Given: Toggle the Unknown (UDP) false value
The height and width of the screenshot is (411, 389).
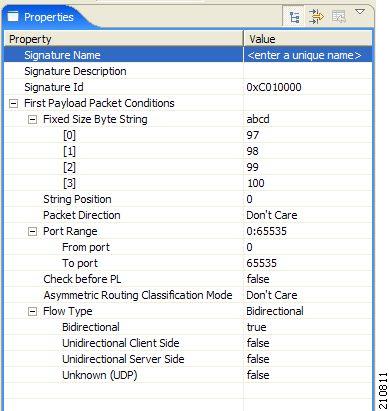Looking at the screenshot, I should [258, 375].
